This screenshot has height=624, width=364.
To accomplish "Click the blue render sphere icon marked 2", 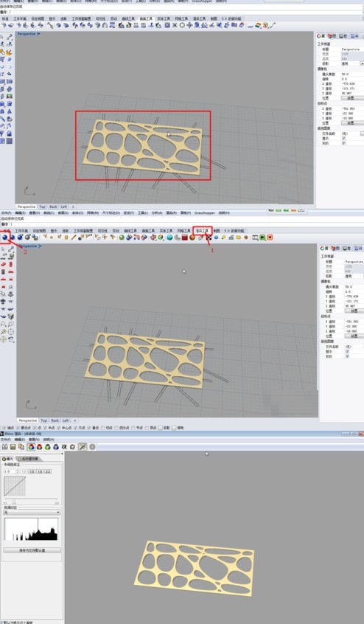I will pos(4,238).
